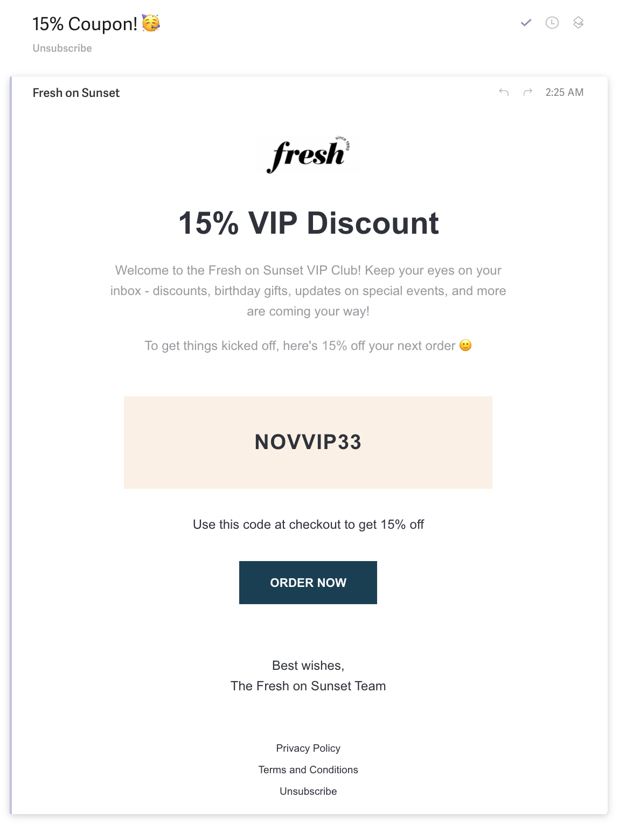Image resolution: width=626 pixels, height=840 pixels.
Task: Click the smiley emoji after next order
Action: coord(465,345)
